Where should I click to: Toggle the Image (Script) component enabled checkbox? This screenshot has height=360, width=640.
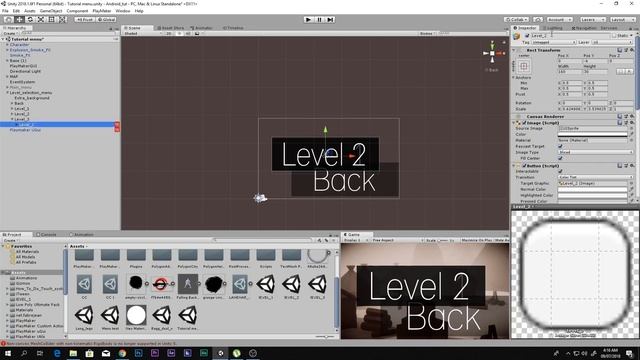point(524,122)
